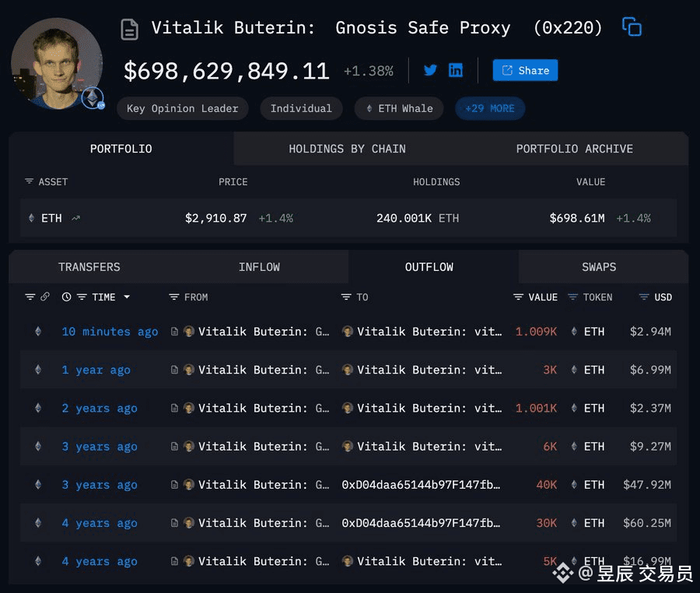Screen dimensions: 700x593
Task: Open the '2 years ago' transaction link
Action: pos(100,408)
